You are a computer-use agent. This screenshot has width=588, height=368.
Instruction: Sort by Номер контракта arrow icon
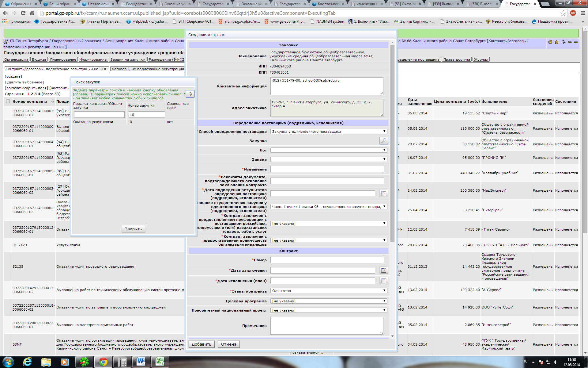coord(52,101)
